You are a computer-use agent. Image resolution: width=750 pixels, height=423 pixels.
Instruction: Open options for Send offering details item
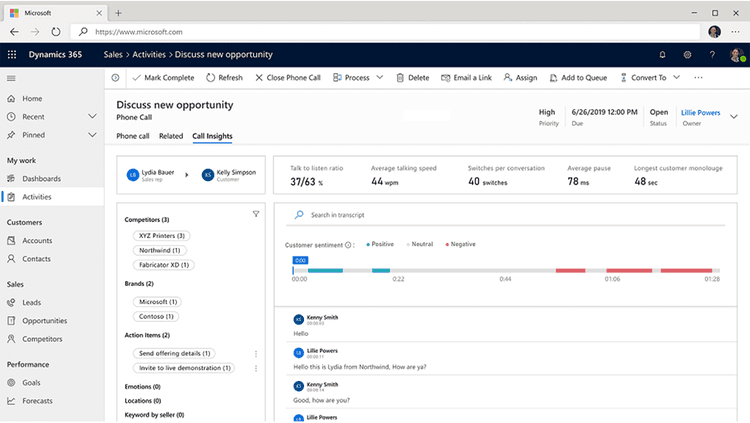256,354
